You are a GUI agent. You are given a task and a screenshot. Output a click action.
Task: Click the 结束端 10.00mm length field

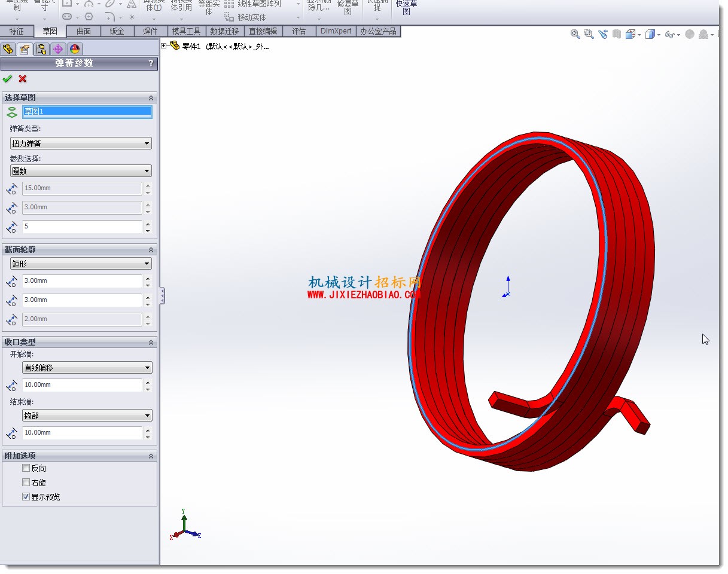(82, 433)
